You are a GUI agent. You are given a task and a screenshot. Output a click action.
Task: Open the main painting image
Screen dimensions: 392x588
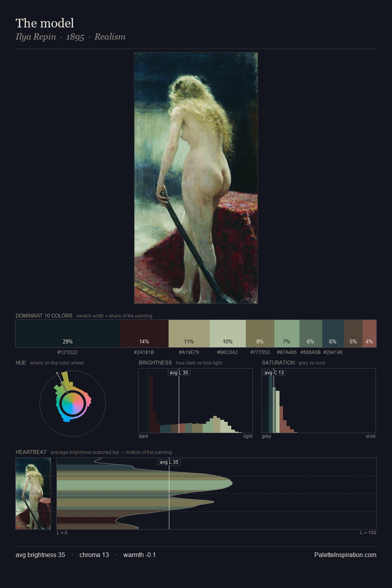point(196,178)
